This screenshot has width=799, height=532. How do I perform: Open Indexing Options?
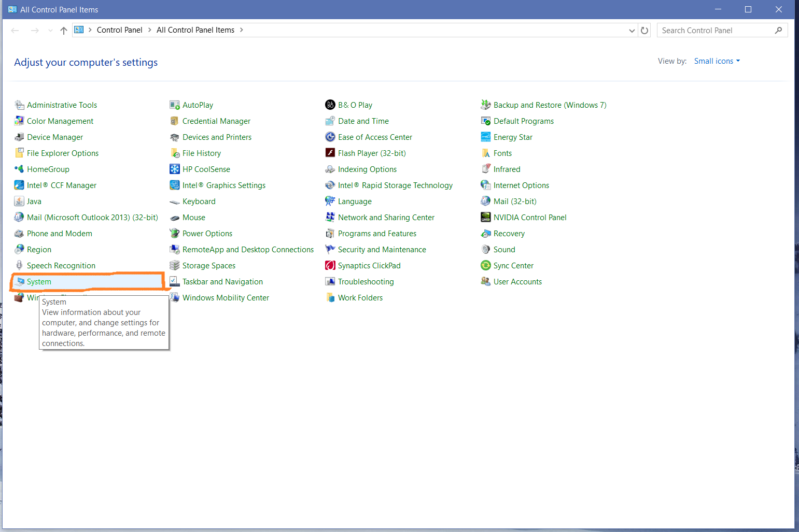click(367, 169)
